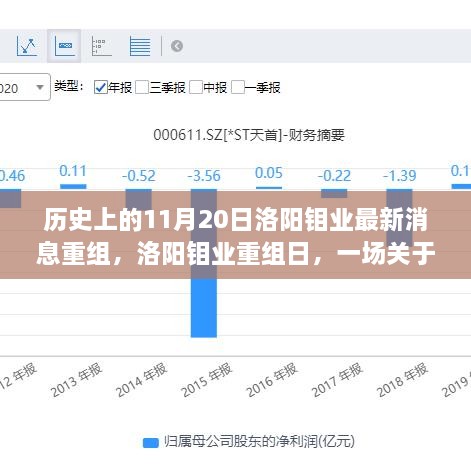Click the 2016 bar under the 0.05 label
The image size is (471, 471).
pos(269,188)
